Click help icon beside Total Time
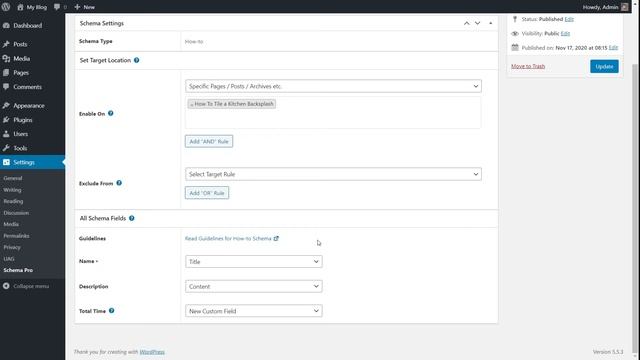This screenshot has width=640, height=360. pos(111,311)
